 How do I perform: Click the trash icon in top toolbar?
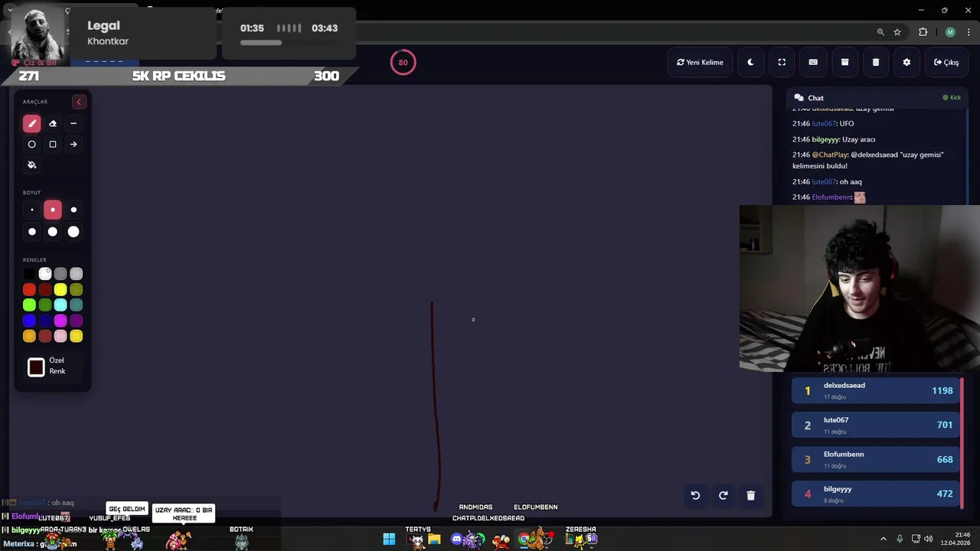click(876, 62)
